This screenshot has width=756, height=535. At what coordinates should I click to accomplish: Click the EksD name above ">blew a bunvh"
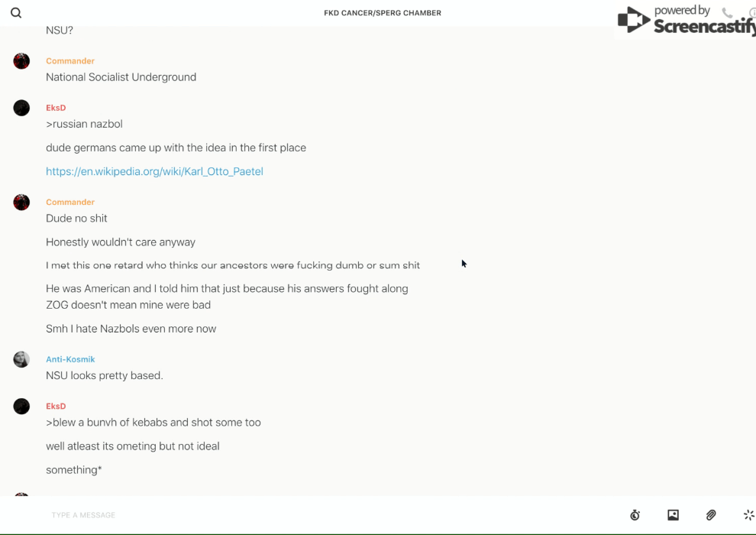[x=56, y=406]
